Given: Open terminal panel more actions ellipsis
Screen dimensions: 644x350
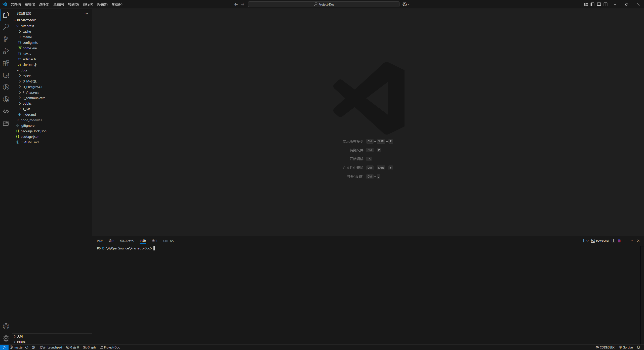Looking at the screenshot, I should [625, 241].
